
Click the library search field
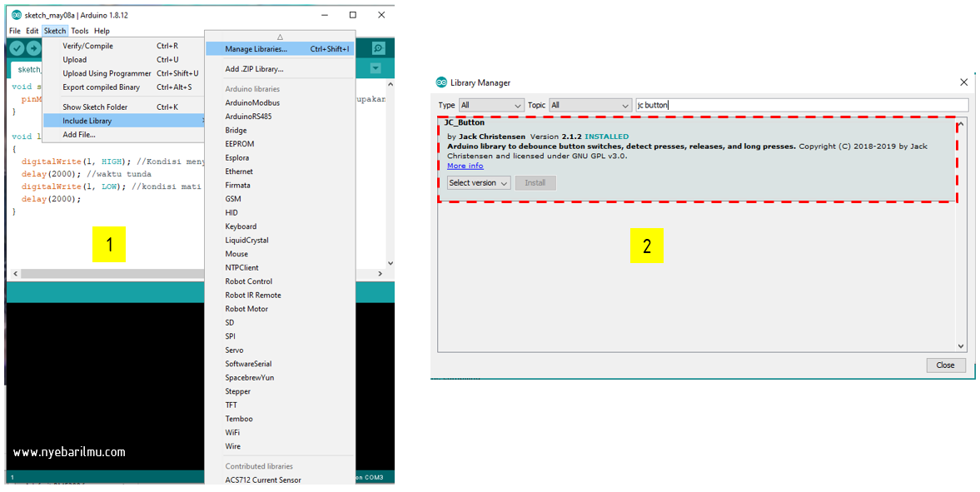pos(802,105)
